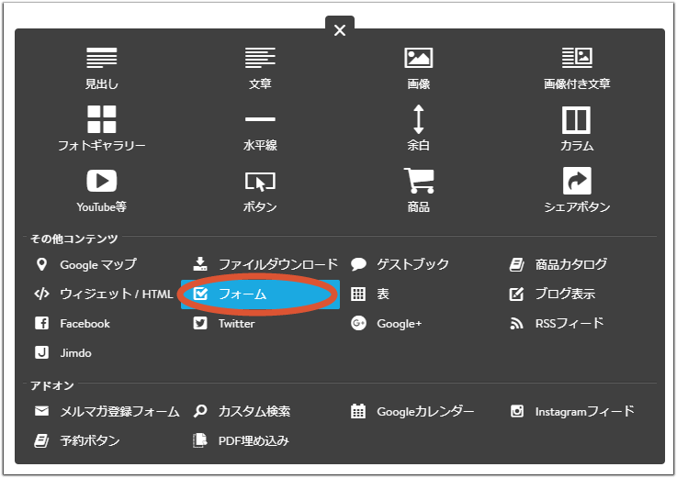Select the Jimdo element
This screenshot has height=478, width=677.
(x=63, y=353)
